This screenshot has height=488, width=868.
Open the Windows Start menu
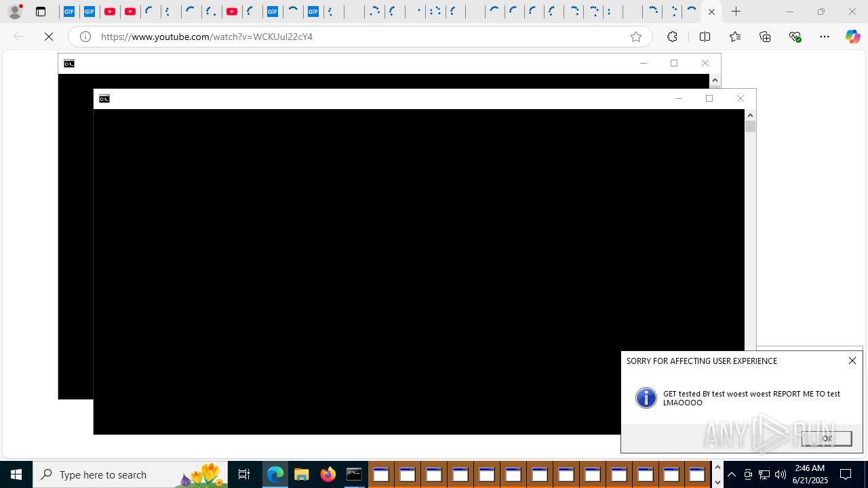point(16,474)
